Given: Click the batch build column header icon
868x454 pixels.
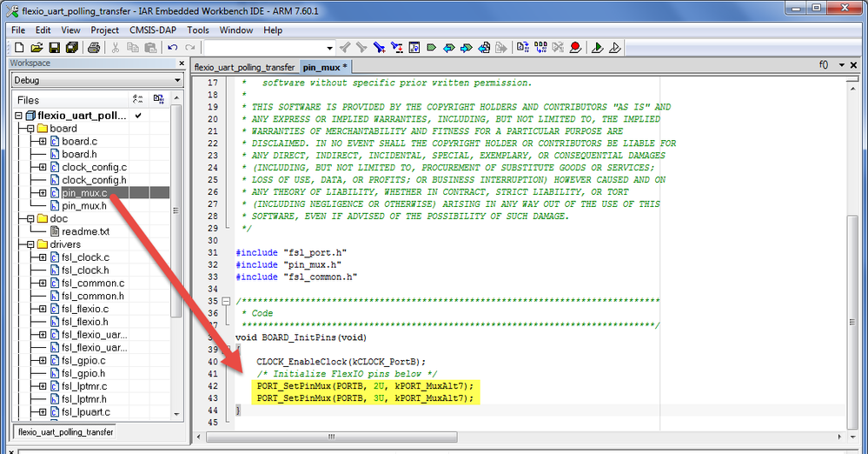Looking at the screenshot, I should point(159,99).
